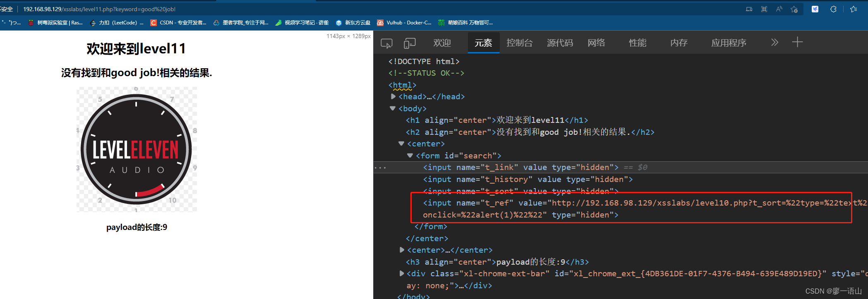Select the h3 payload的长度 node
Viewport: 868px width, 299px height.
[x=497, y=262]
